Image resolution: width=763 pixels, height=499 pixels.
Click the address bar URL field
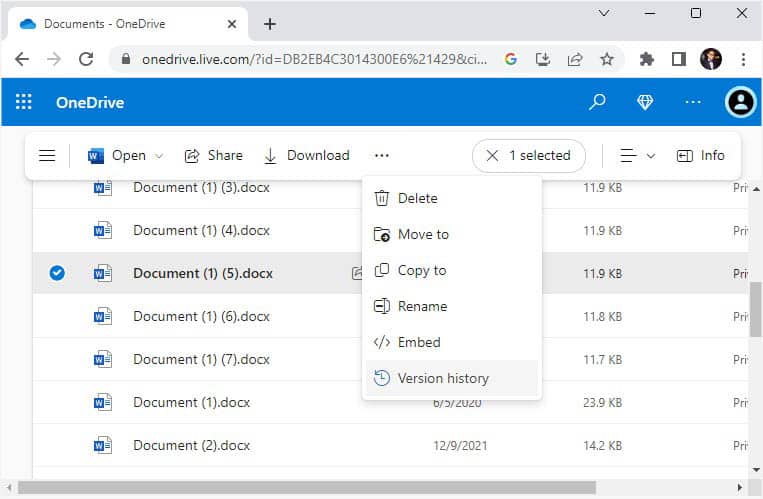point(314,59)
